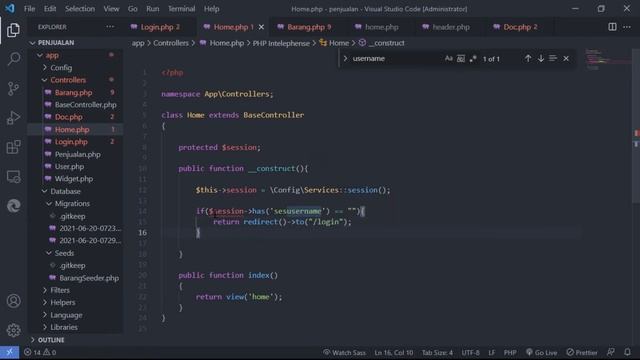Toggle Match Case in find widget
Screen dimensions: 640x360
coord(449,59)
